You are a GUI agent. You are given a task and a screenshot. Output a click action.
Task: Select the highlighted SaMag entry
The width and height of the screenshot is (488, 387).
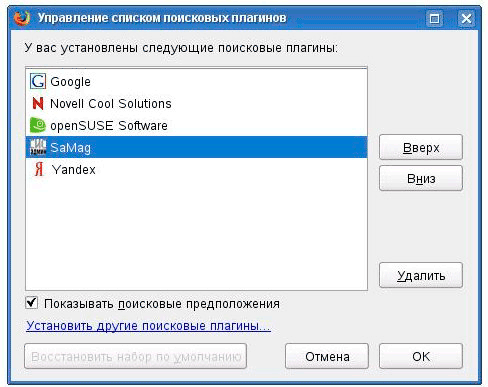pyautogui.click(x=196, y=147)
